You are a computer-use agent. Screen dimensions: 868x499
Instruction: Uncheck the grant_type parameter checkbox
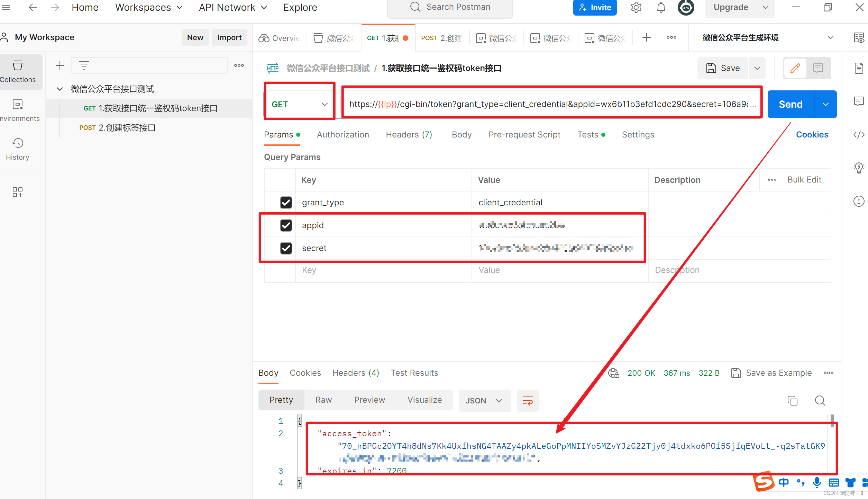click(286, 202)
